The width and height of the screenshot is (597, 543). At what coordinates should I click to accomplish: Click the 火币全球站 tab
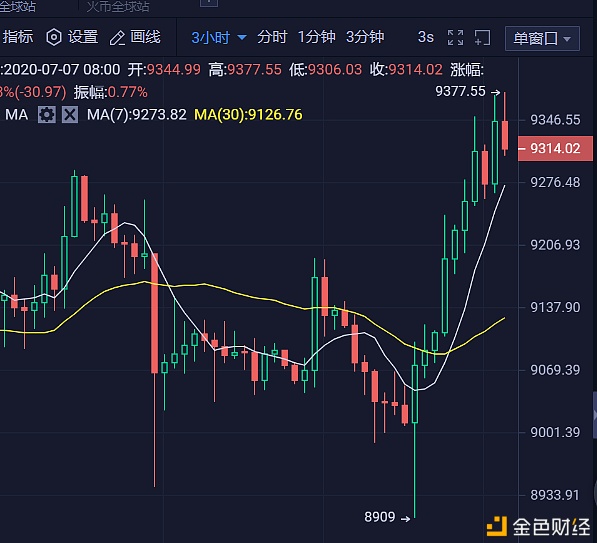coord(118,6)
